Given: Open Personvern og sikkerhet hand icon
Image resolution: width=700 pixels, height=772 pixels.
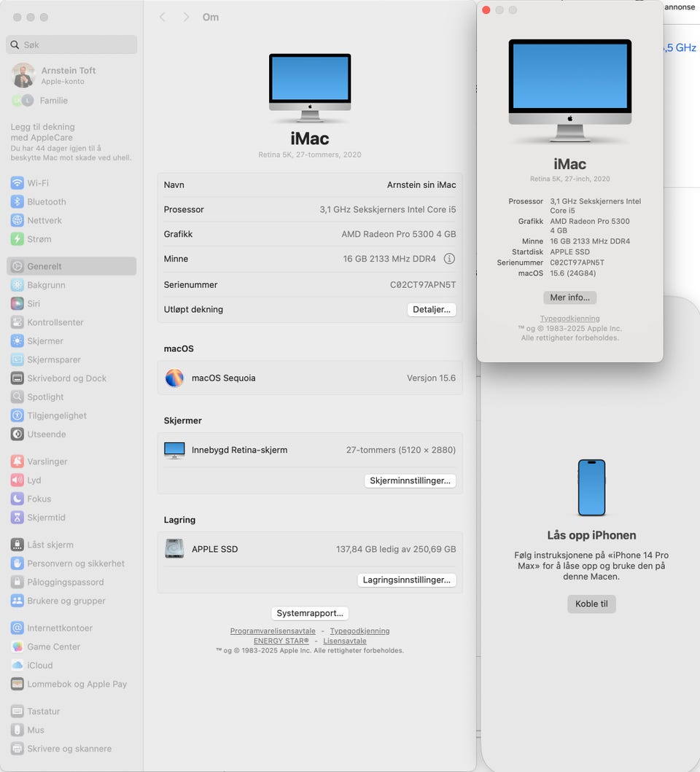Looking at the screenshot, I should pyautogui.click(x=17, y=564).
